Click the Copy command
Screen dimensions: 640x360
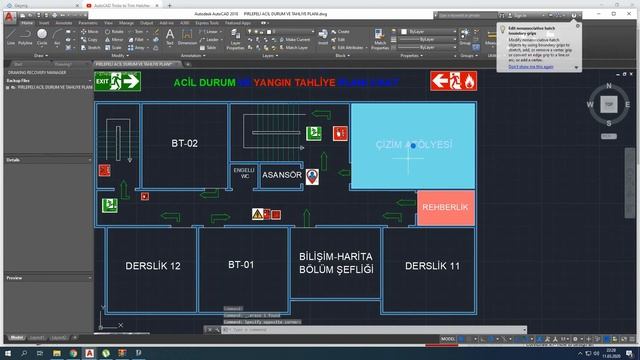pyautogui.click(x=89, y=40)
